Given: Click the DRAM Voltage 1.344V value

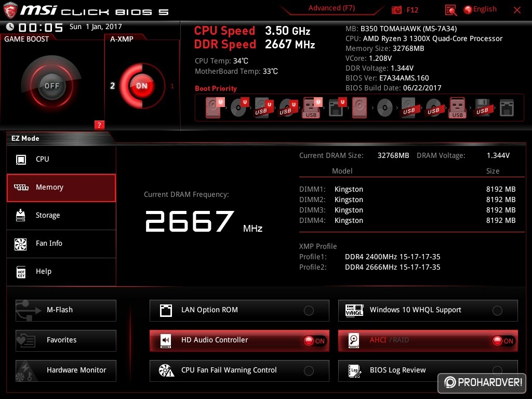Looking at the screenshot, I should click(x=498, y=155).
